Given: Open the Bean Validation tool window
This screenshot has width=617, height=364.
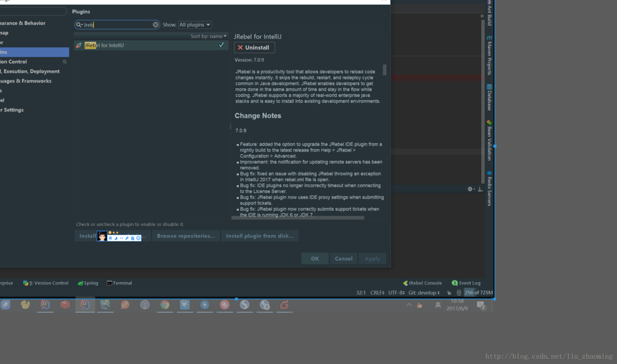Looking at the screenshot, I should 489,140.
